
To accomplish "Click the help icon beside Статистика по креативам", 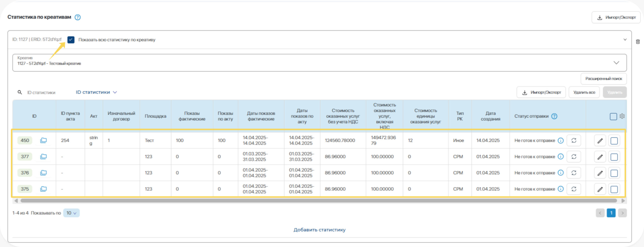I will pos(78,17).
